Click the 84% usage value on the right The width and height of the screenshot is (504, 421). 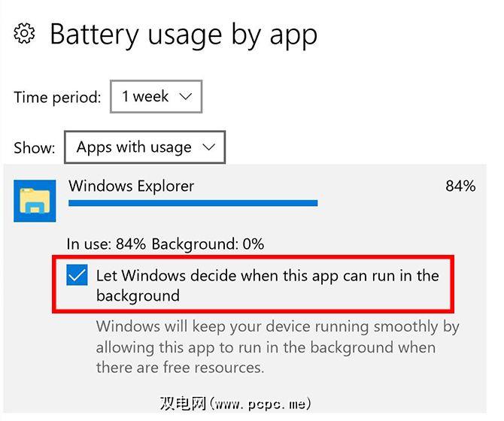(x=460, y=186)
